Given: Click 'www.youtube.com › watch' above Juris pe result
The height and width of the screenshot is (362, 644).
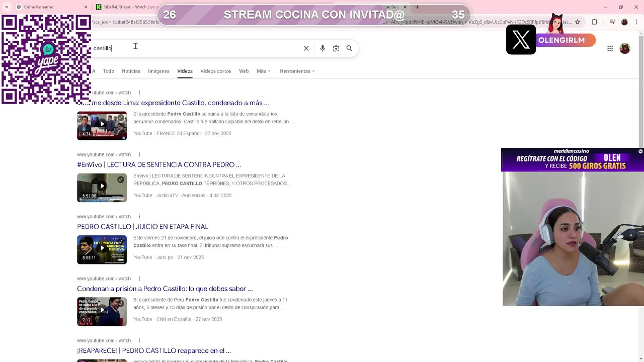Looking at the screenshot, I should coord(104,217).
